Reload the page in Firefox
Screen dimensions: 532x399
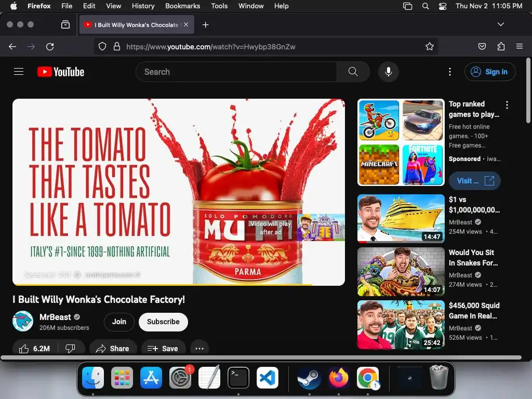tap(50, 46)
